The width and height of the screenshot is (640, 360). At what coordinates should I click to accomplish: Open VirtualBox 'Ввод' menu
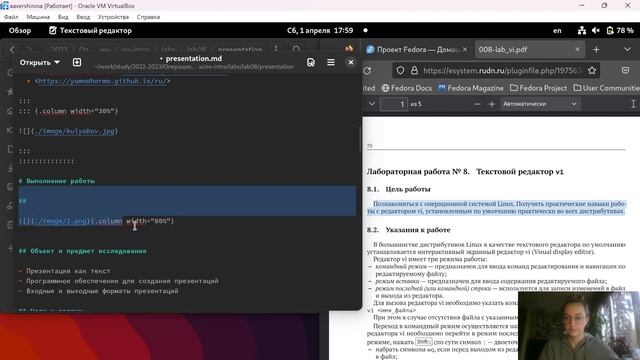click(83, 17)
